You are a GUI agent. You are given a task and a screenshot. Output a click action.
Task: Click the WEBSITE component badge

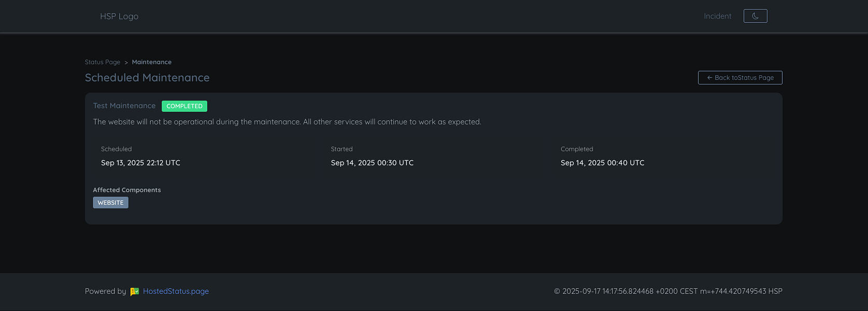coord(110,202)
